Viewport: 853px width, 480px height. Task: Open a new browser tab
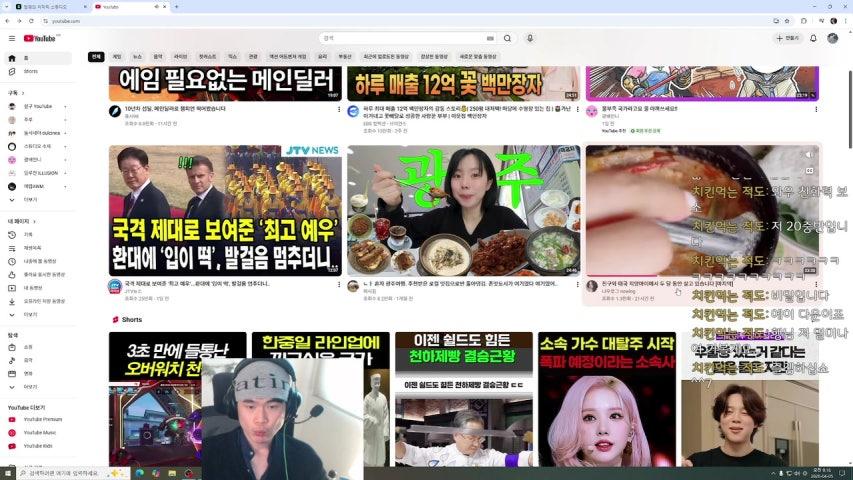coord(176,7)
